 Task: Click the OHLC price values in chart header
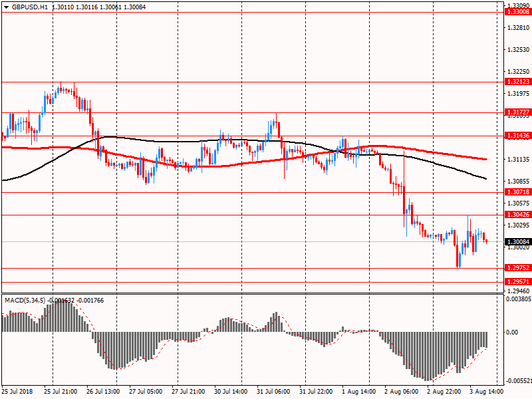click(x=98, y=7)
